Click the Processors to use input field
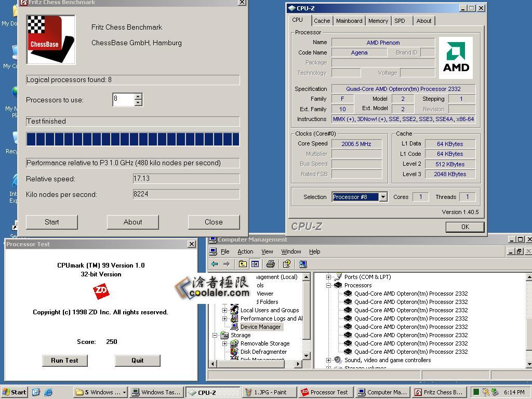The width and height of the screenshot is (532, 399). click(x=124, y=99)
